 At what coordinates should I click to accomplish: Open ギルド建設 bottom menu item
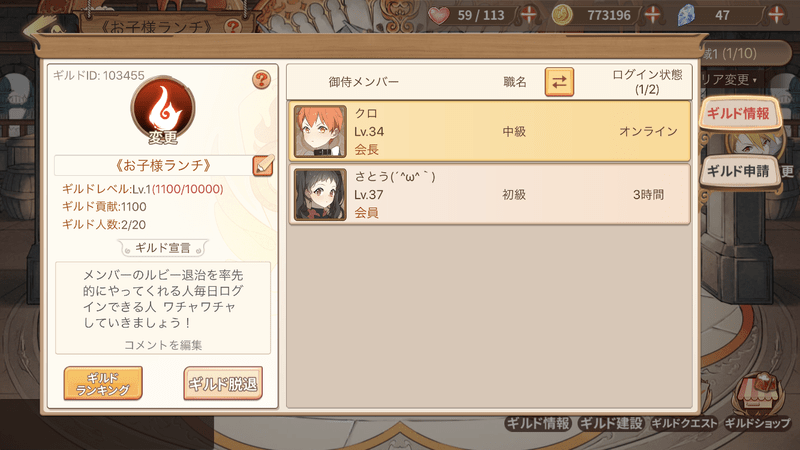point(611,423)
